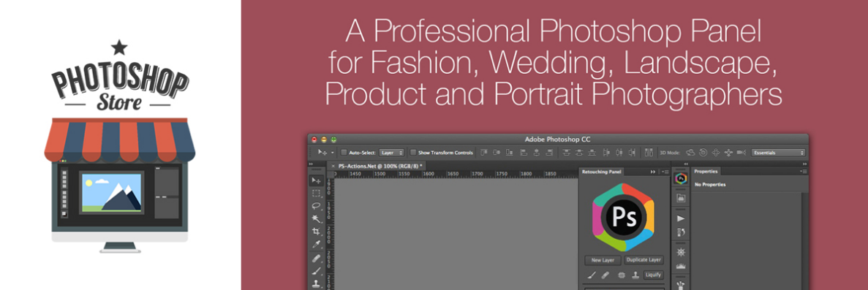Open the Actions panel play icon
The height and width of the screenshot is (290, 868).
tap(681, 218)
